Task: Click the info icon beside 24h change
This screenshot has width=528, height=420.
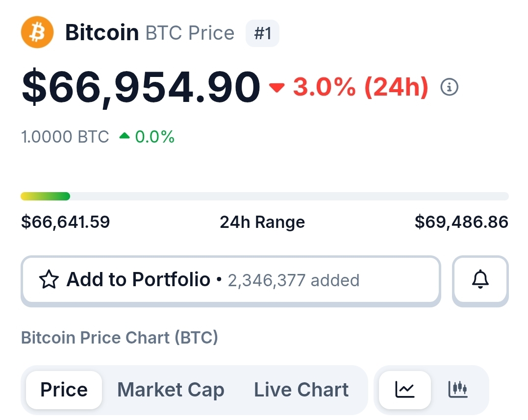Action: (x=450, y=87)
